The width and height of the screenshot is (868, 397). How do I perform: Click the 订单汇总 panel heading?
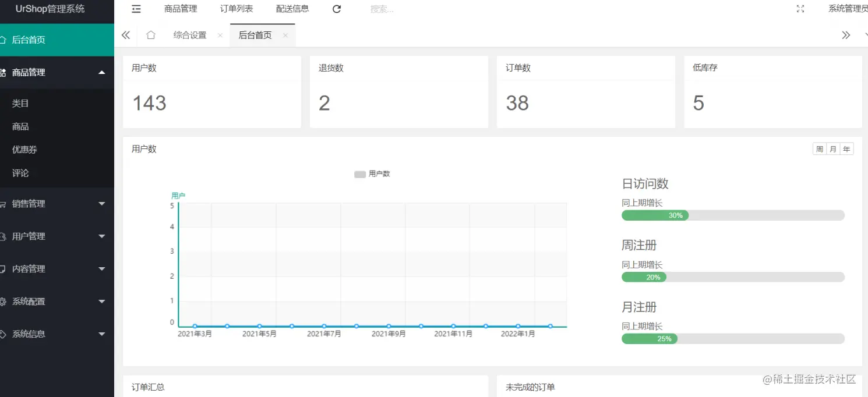point(148,387)
